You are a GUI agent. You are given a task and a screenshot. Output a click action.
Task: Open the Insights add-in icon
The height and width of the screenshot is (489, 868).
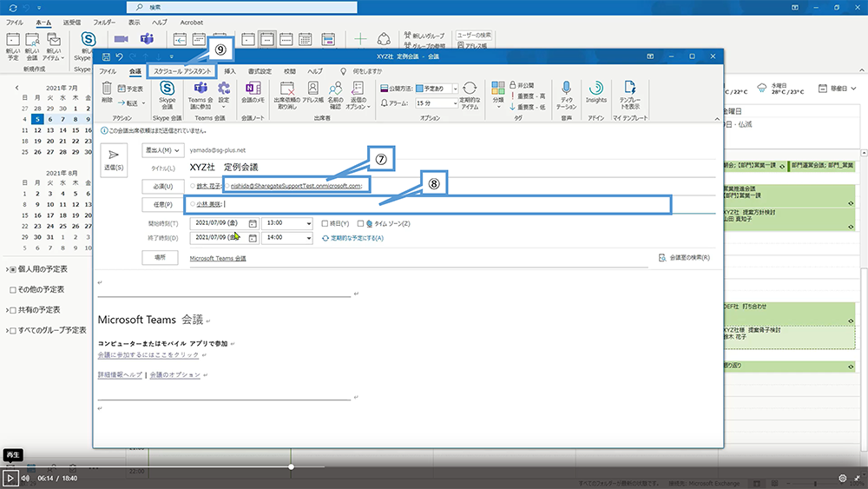point(596,88)
